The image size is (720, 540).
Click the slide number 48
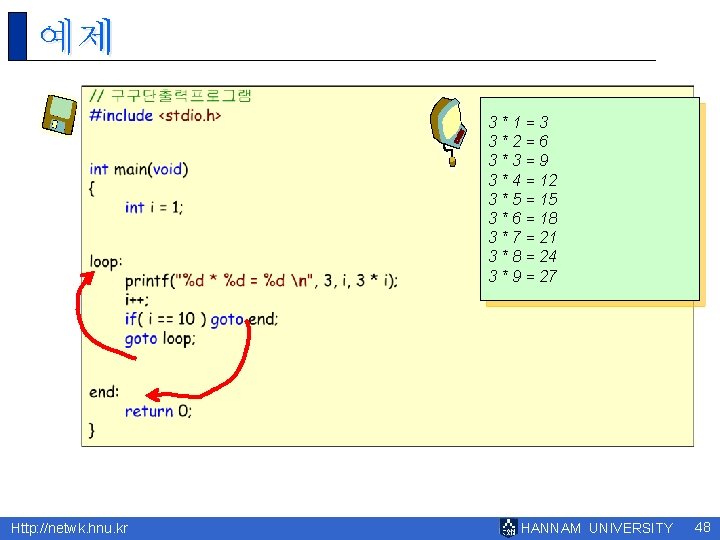[703, 527]
